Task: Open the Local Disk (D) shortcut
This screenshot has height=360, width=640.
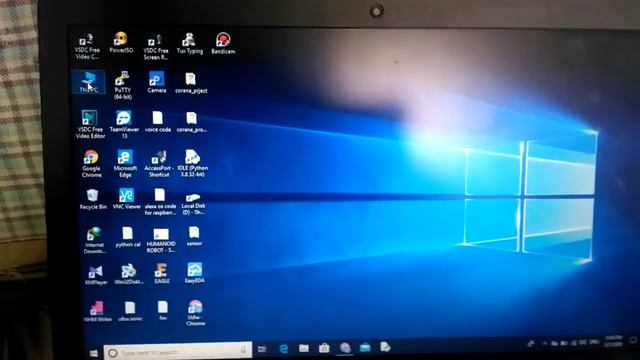Action: 193,204
